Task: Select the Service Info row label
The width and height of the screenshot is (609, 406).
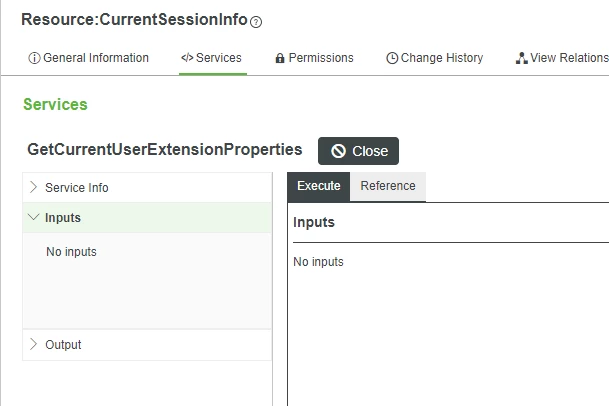Action: click(77, 188)
